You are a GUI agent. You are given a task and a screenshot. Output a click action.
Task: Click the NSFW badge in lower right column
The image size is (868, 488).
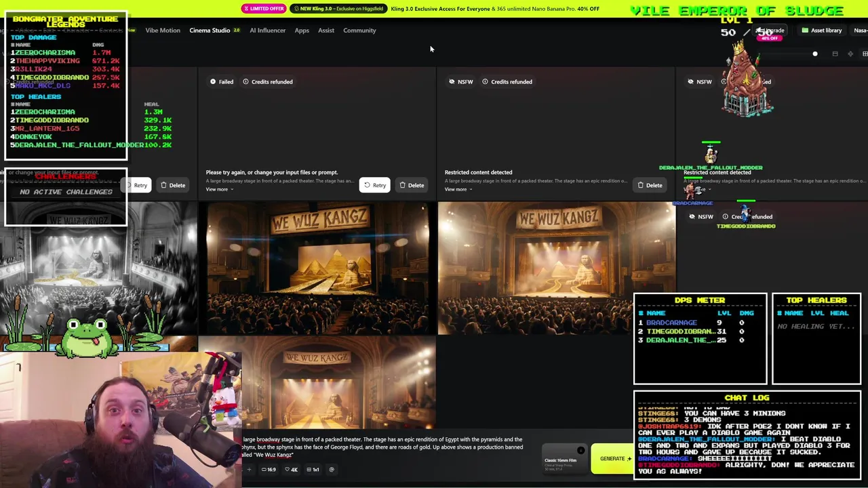pos(701,217)
